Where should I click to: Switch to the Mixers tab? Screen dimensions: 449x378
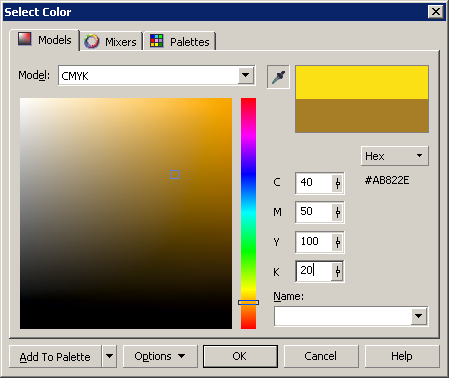111,42
